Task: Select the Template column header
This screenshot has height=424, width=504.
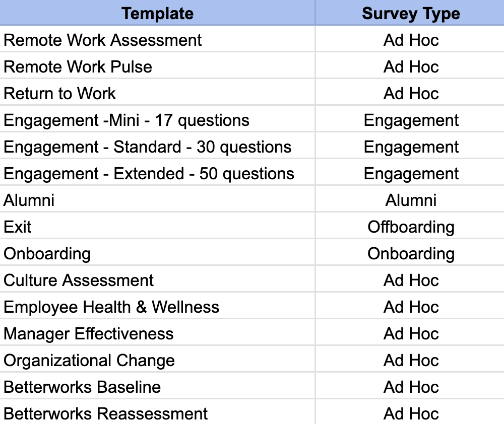Action: point(157,13)
